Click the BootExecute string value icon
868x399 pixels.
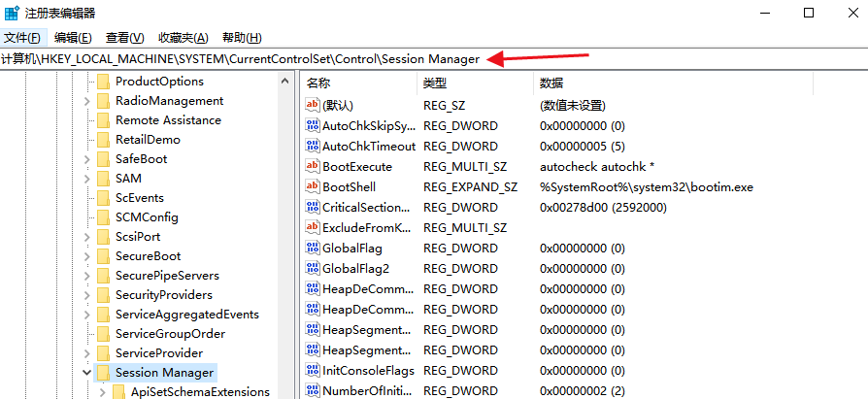[313, 167]
